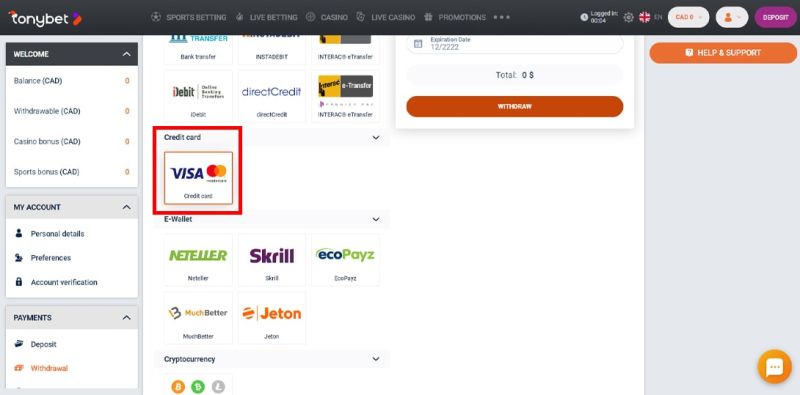Click the calendar icon in Expiration Date
The height and width of the screenshot is (395, 800).
tap(418, 44)
